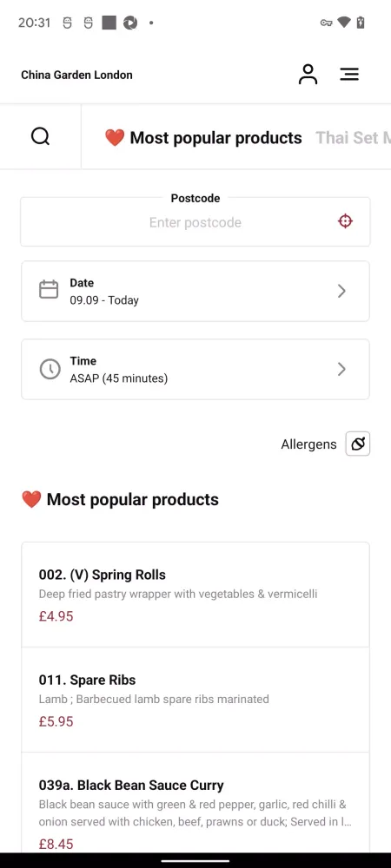The height and width of the screenshot is (868, 391).
Task: Tap the search magnifier icon
Action: pyautogui.click(x=41, y=136)
